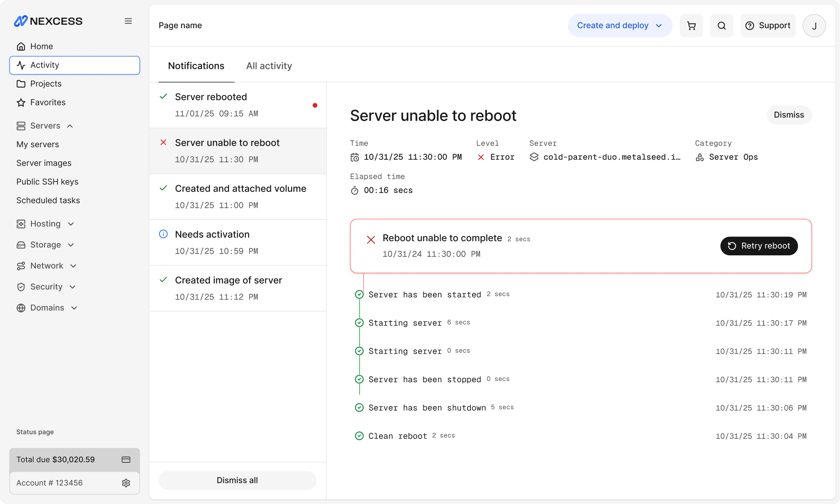The image size is (840, 504).
Task: Click the stopwatch icon beside 00:16 secs
Action: click(355, 190)
